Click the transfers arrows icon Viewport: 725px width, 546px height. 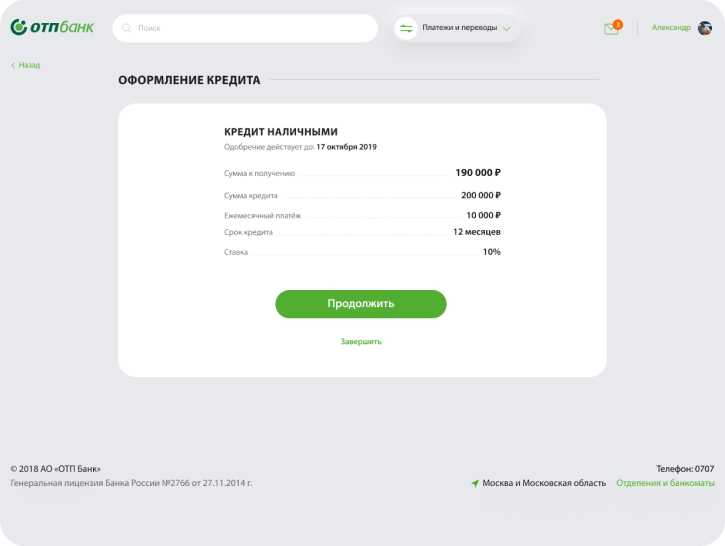tap(406, 28)
